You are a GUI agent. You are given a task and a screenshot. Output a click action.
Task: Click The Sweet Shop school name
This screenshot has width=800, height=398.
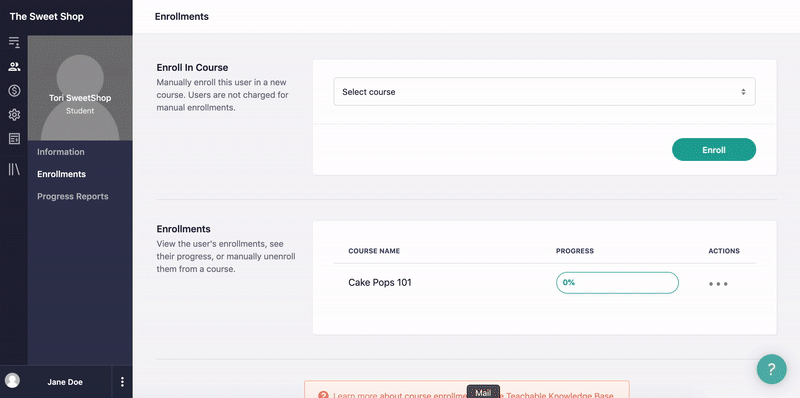pyautogui.click(x=46, y=16)
